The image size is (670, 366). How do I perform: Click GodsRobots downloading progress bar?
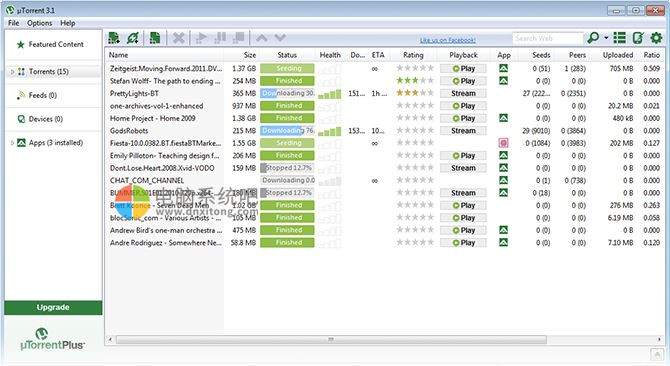click(x=287, y=131)
